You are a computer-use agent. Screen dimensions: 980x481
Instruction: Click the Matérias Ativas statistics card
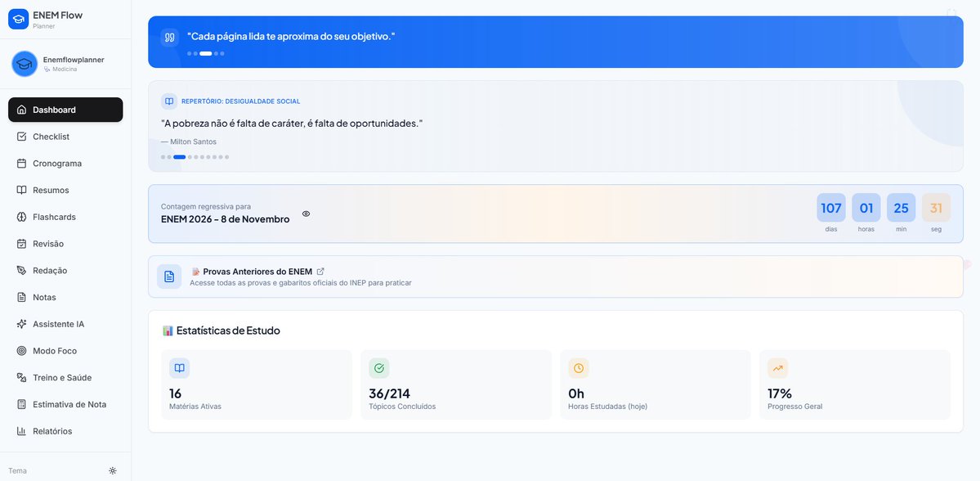(257, 384)
